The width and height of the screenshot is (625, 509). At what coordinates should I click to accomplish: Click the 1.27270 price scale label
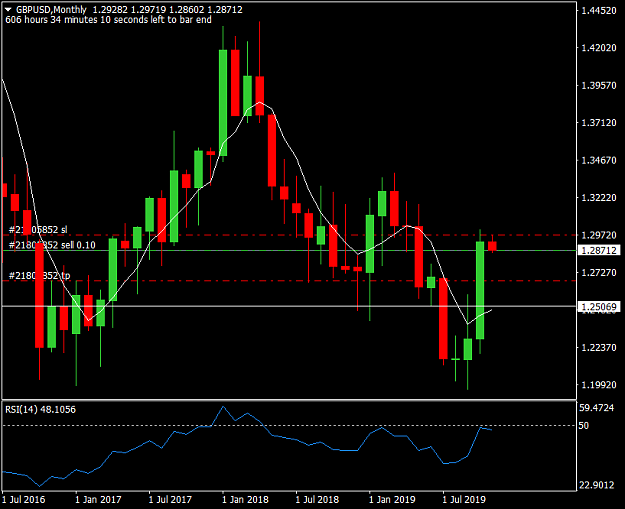[x=599, y=273]
